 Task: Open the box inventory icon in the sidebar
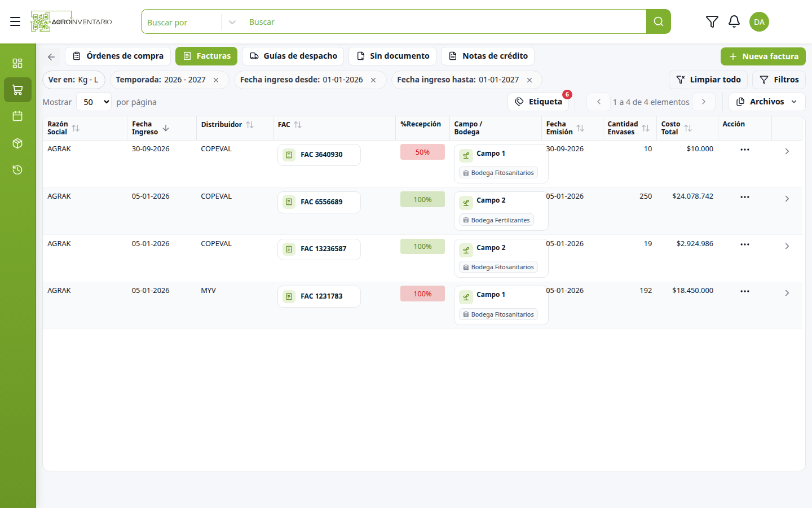coord(17,143)
